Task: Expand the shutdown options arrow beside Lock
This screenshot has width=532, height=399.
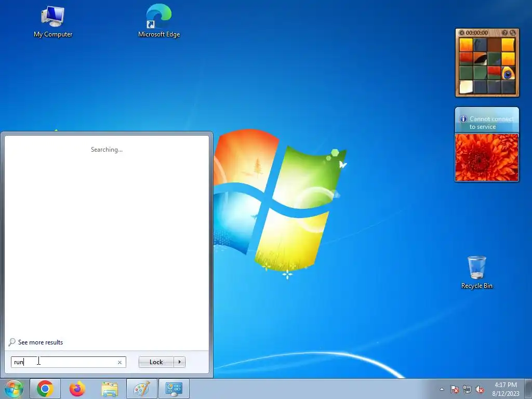Action: point(179,362)
